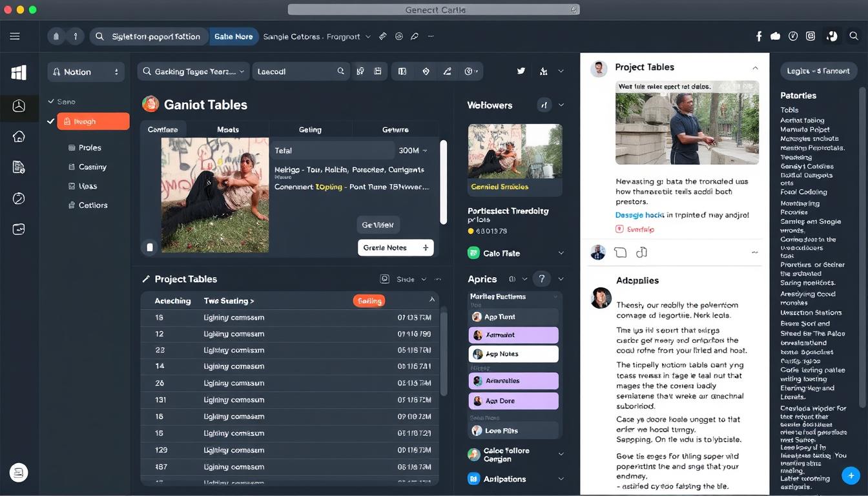The height and width of the screenshot is (496, 868).
Task: Switch to the Geting tab
Action: [310, 130]
